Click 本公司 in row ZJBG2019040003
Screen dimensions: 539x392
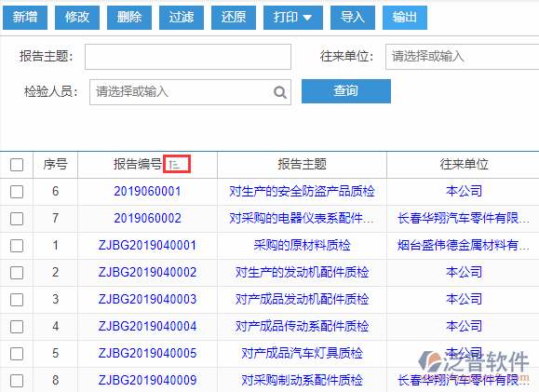click(x=465, y=299)
